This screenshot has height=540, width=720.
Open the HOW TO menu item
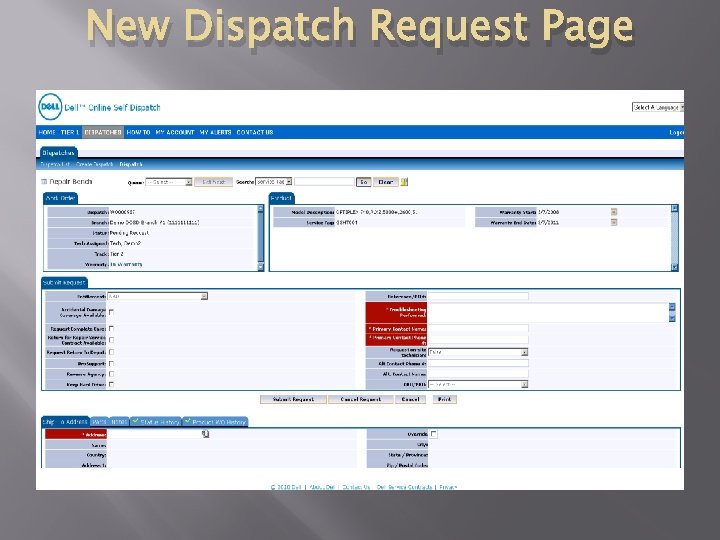click(x=138, y=132)
